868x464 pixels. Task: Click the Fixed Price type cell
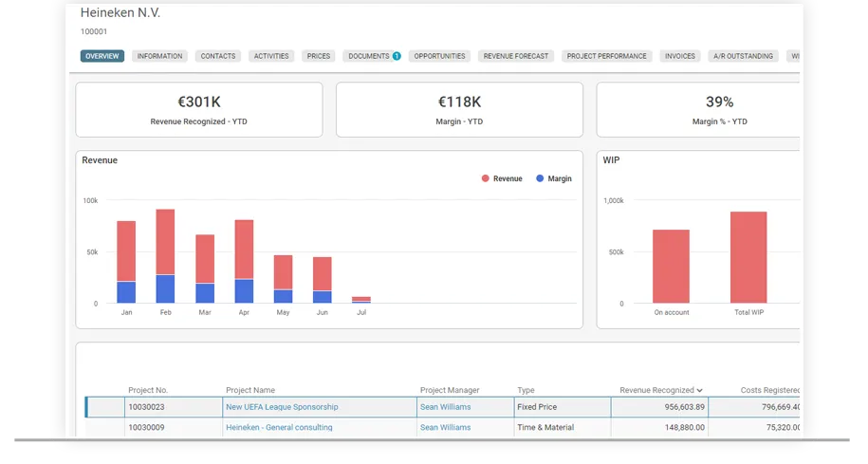(x=563, y=407)
